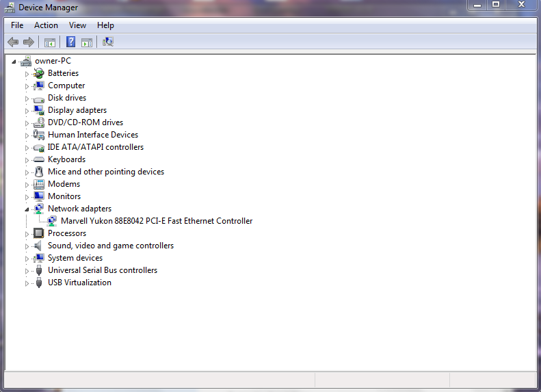541x392 pixels.
Task: Expand the IDE ATA/ATAPI controllers node
Action: pos(27,148)
